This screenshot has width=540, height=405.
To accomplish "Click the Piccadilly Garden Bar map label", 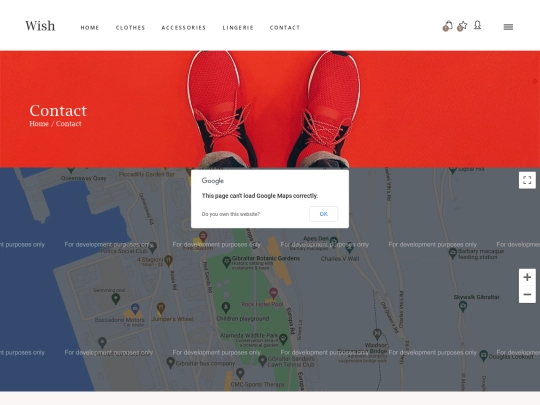I will (147, 175).
